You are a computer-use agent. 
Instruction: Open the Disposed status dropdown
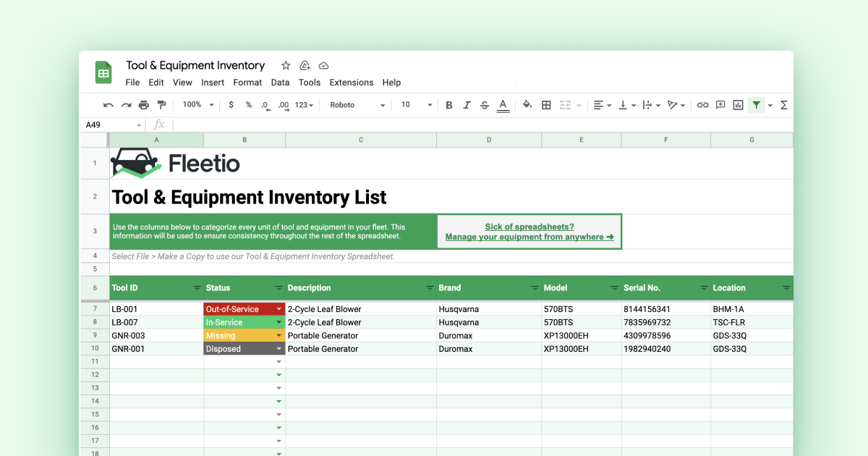(x=279, y=349)
